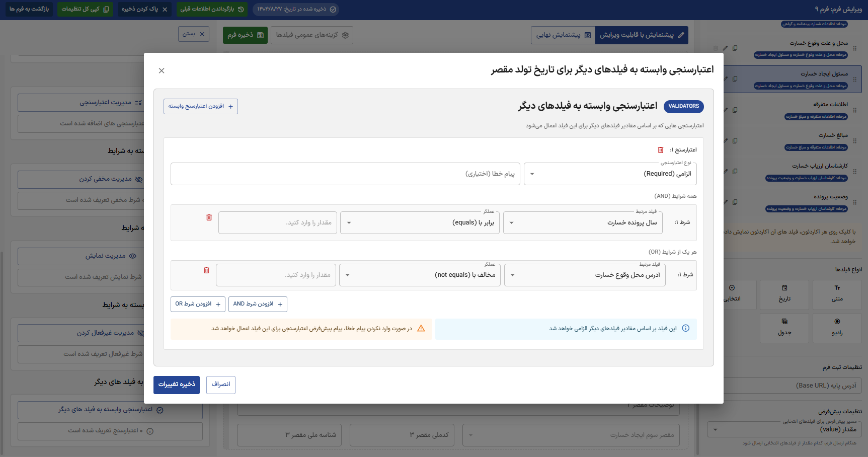Image resolution: width=868 pixels, height=457 pixels.
Task: Click the ذخیره تغییرات save button
Action: tap(177, 385)
